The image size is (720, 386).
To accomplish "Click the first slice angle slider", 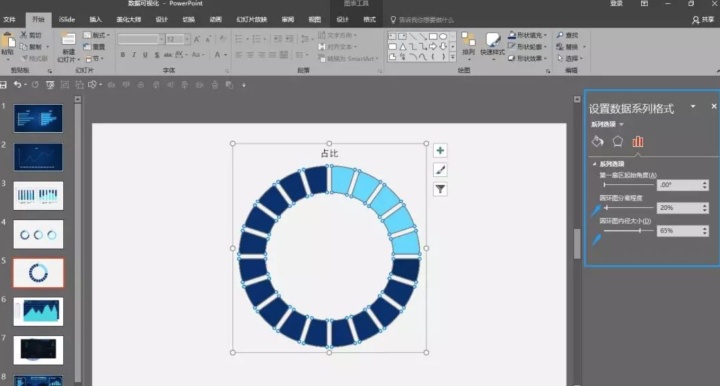I will (x=629, y=185).
